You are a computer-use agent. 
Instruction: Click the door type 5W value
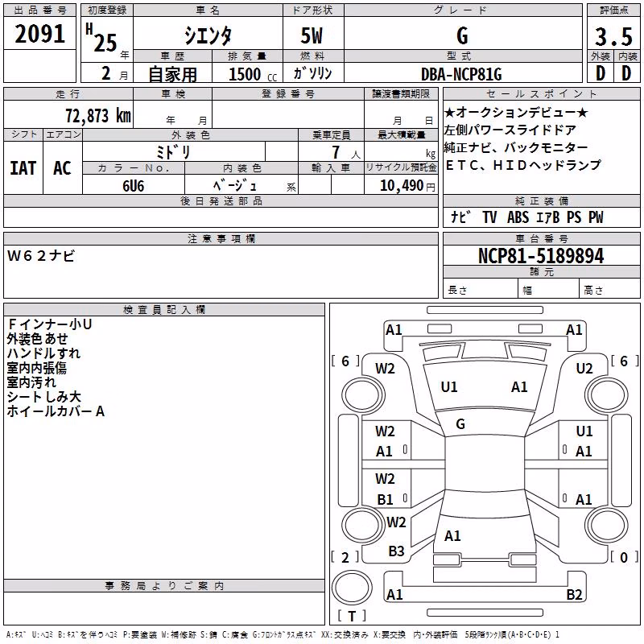pyautogui.click(x=312, y=35)
